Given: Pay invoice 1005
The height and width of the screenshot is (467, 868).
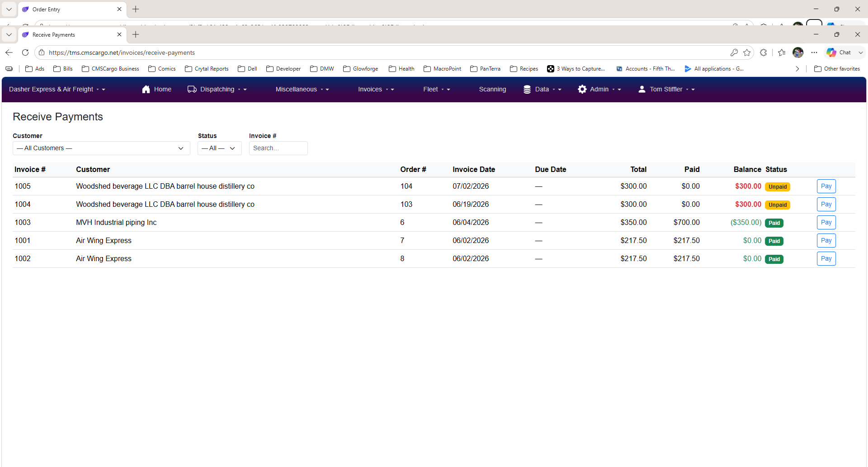Looking at the screenshot, I should (826, 186).
